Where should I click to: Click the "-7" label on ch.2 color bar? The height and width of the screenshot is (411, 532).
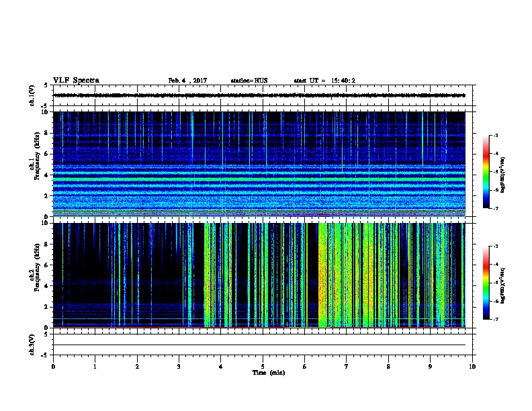tap(495, 320)
